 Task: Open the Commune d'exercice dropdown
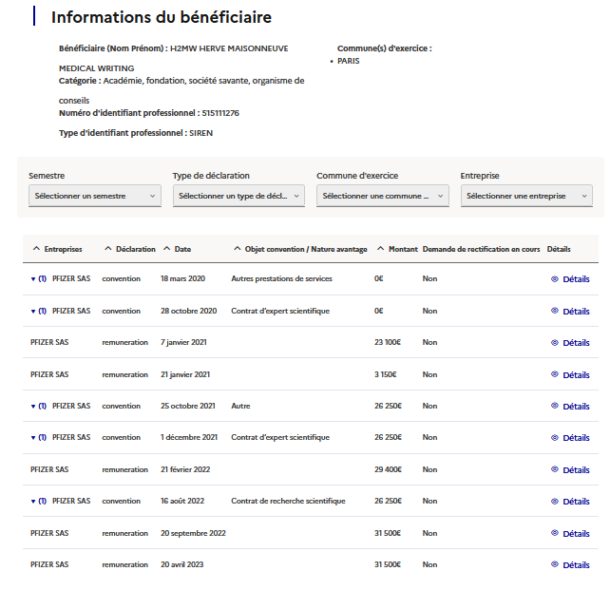[383, 196]
